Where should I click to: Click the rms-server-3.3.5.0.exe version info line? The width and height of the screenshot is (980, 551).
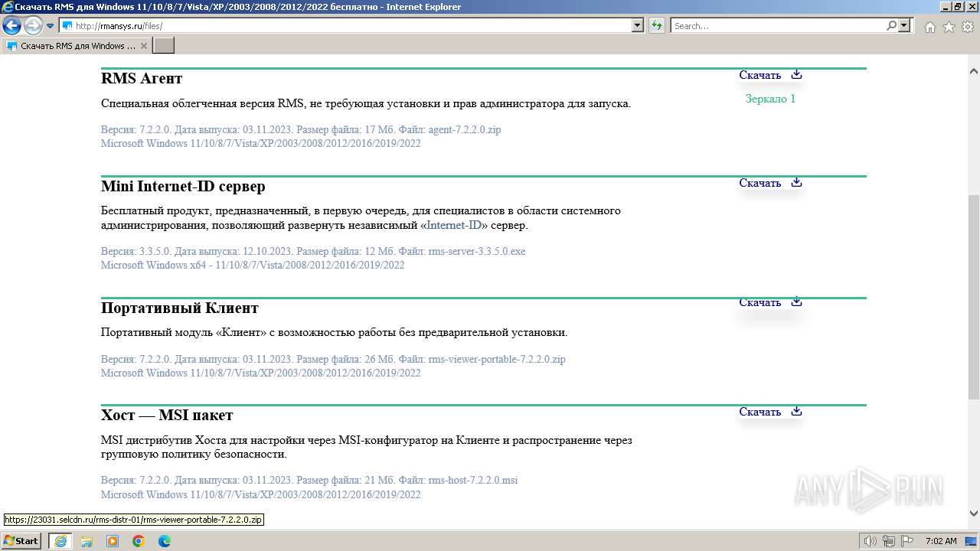point(313,251)
